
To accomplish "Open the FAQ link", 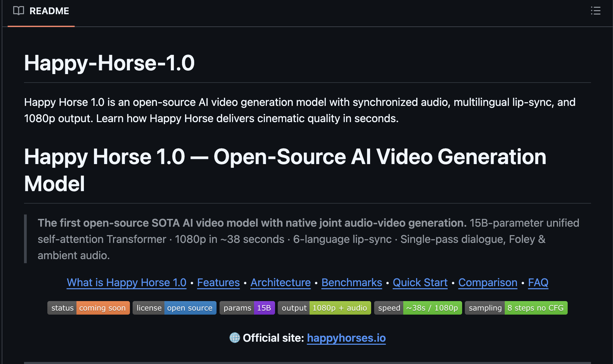I will 538,282.
